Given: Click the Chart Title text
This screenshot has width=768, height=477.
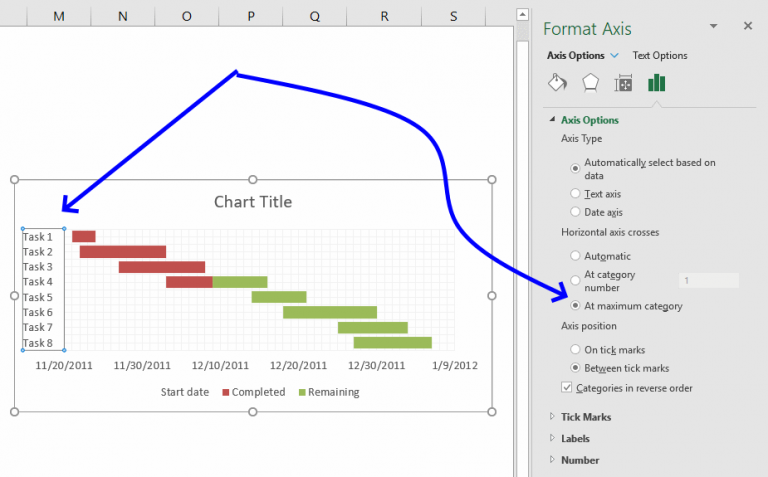Looking at the screenshot, I should click(x=253, y=202).
